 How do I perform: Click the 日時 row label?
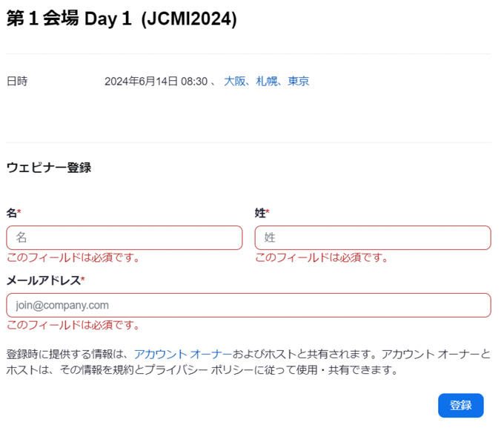pyautogui.click(x=17, y=82)
